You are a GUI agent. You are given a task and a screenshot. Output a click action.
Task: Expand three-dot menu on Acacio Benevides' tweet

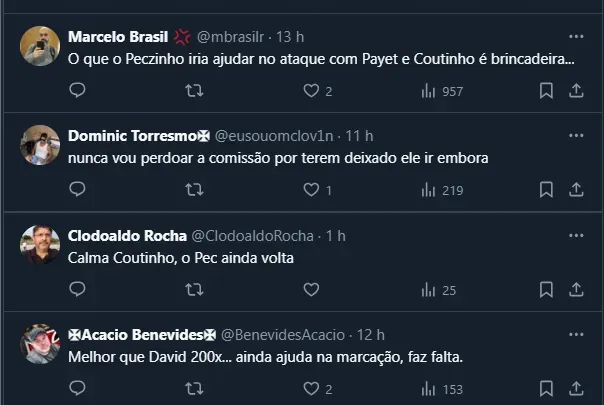(576, 333)
